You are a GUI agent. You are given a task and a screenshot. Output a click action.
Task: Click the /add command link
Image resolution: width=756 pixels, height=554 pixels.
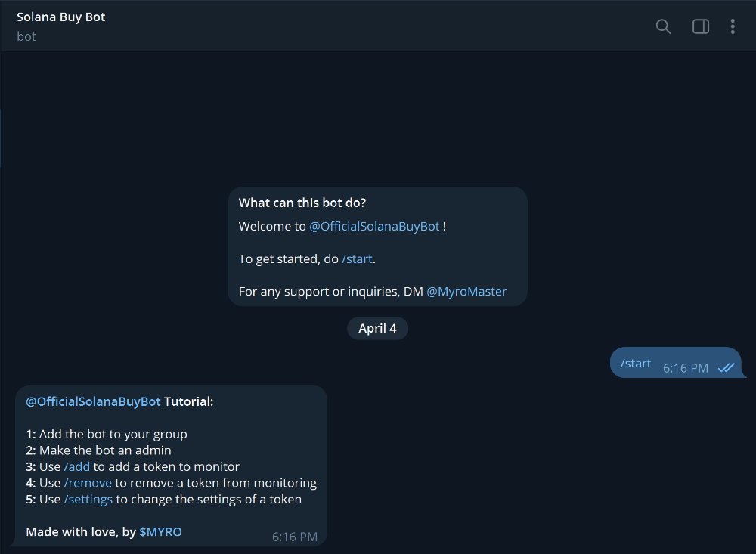77,467
